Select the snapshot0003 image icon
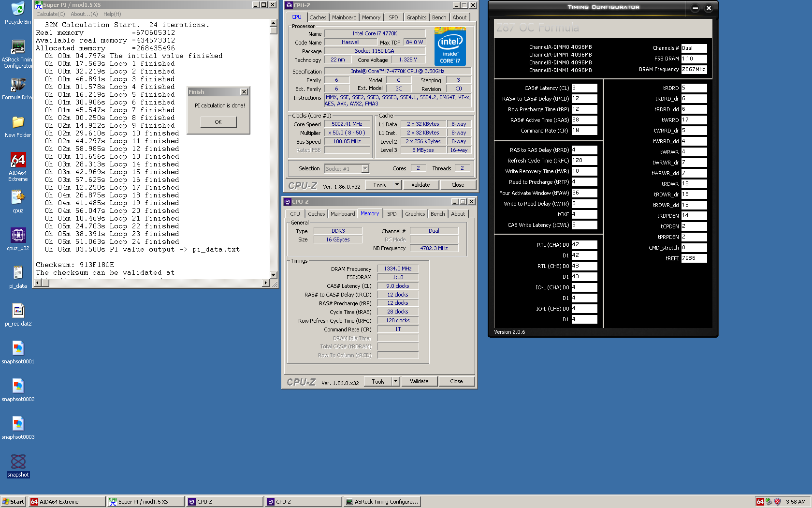The image size is (812, 508). (x=18, y=425)
